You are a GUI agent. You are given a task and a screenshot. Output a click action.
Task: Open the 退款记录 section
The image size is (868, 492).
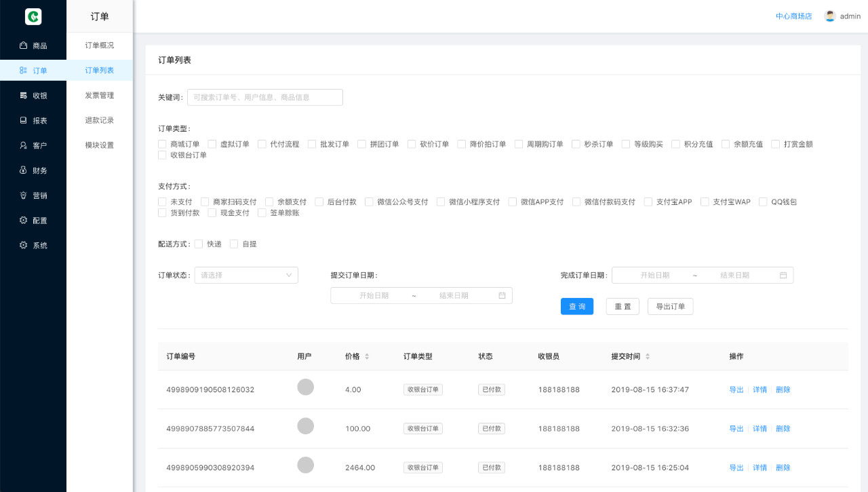point(98,120)
